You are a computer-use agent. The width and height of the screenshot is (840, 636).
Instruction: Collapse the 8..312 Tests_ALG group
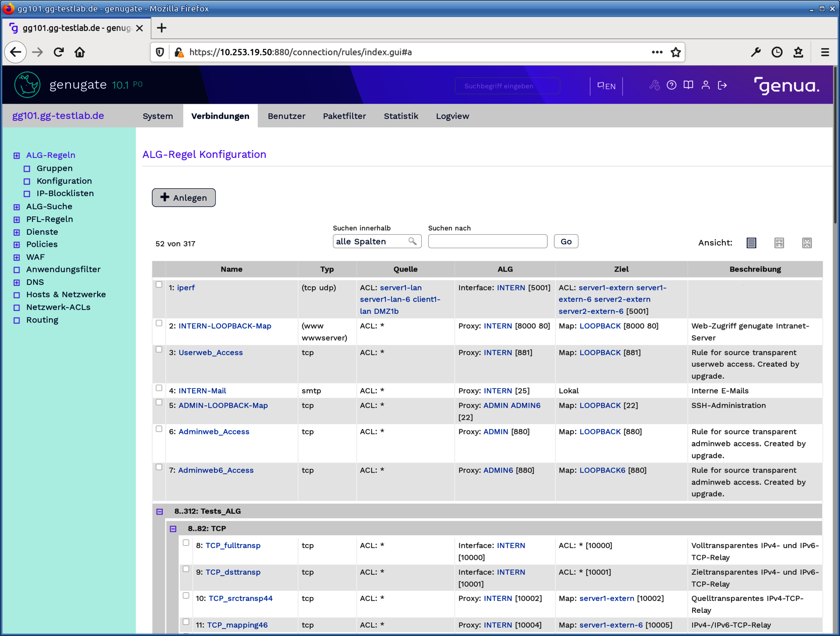[160, 512]
